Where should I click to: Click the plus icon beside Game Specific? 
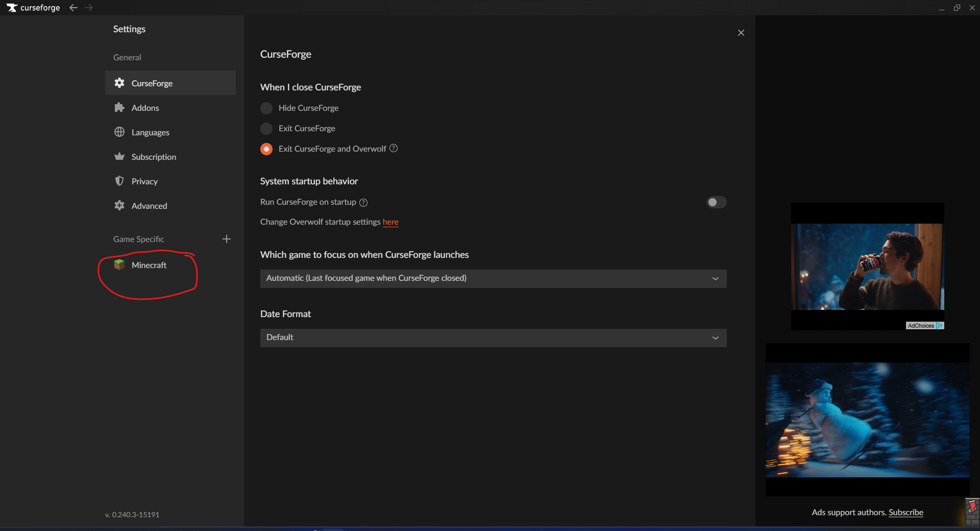[x=227, y=239]
